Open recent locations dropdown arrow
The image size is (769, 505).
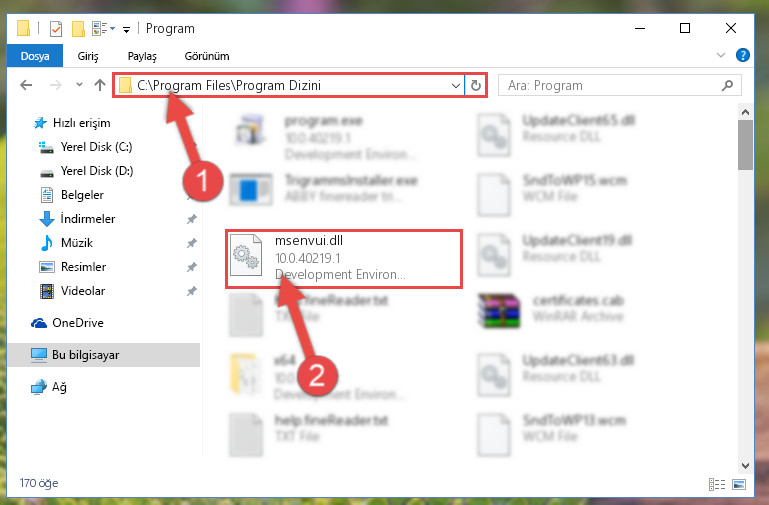(x=79, y=85)
